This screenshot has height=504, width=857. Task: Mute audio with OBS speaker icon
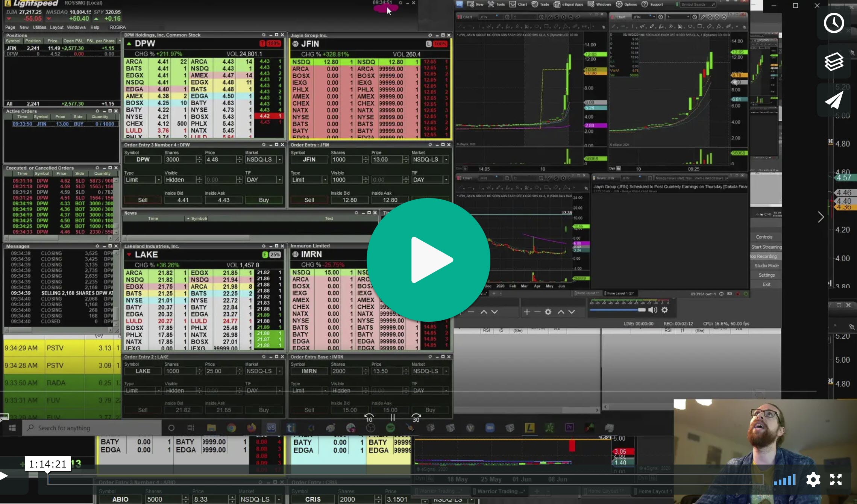tap(653, 310)
